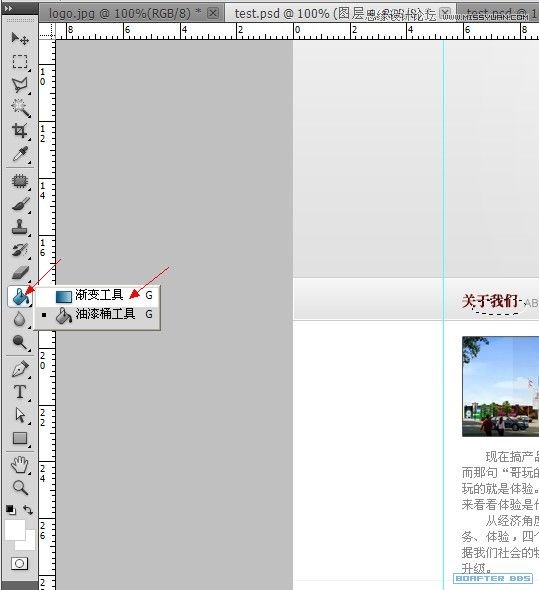Click the 关于我们 heading text
The image size is (539, 590).
490,301
